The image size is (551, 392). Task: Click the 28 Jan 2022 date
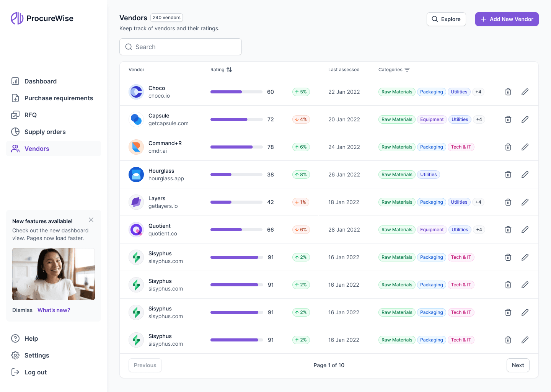(x=344, y=230)
